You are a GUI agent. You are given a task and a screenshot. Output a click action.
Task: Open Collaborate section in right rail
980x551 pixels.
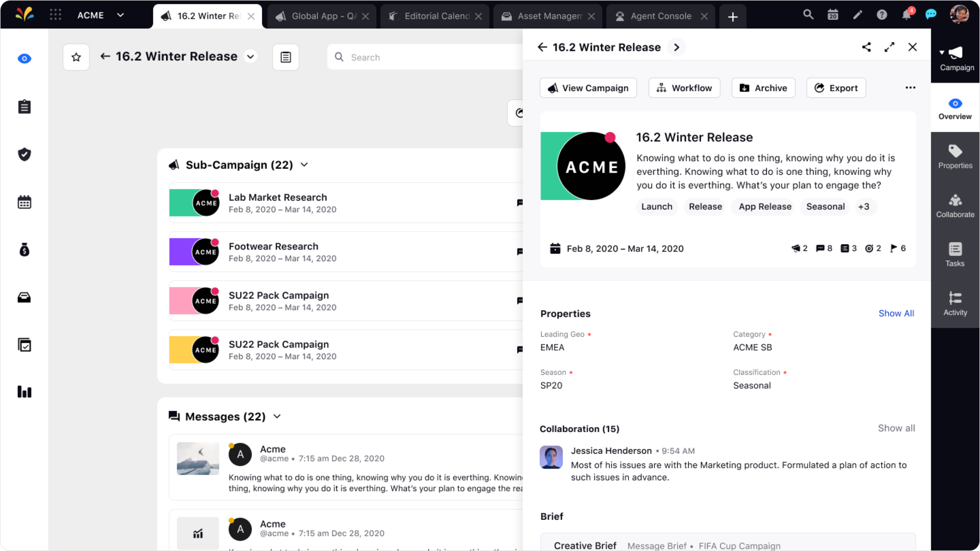pos(955,206)
